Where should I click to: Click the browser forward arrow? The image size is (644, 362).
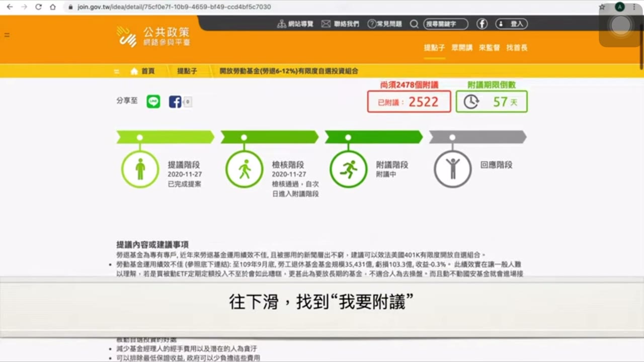click(x=24, y=7)
